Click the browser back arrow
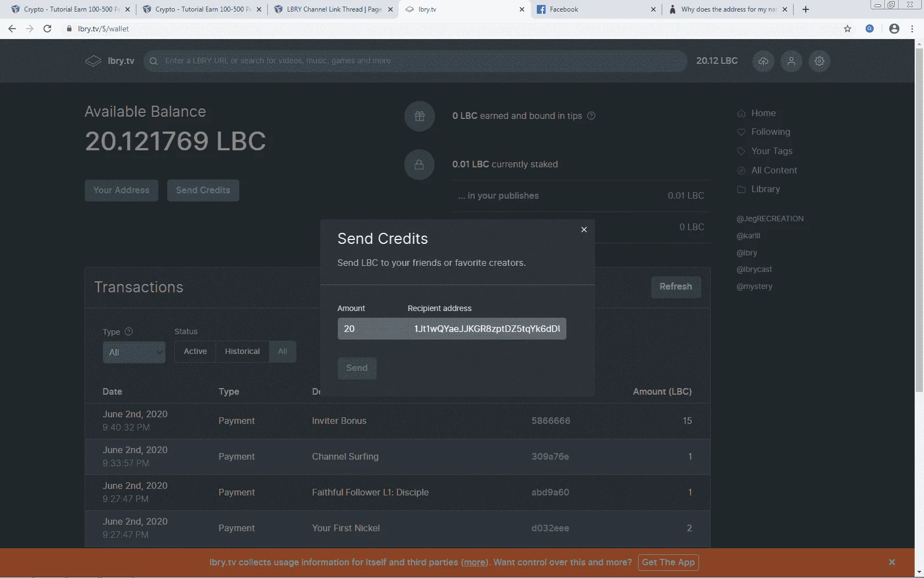The image size is (924, 578). (x=12, y=29)
